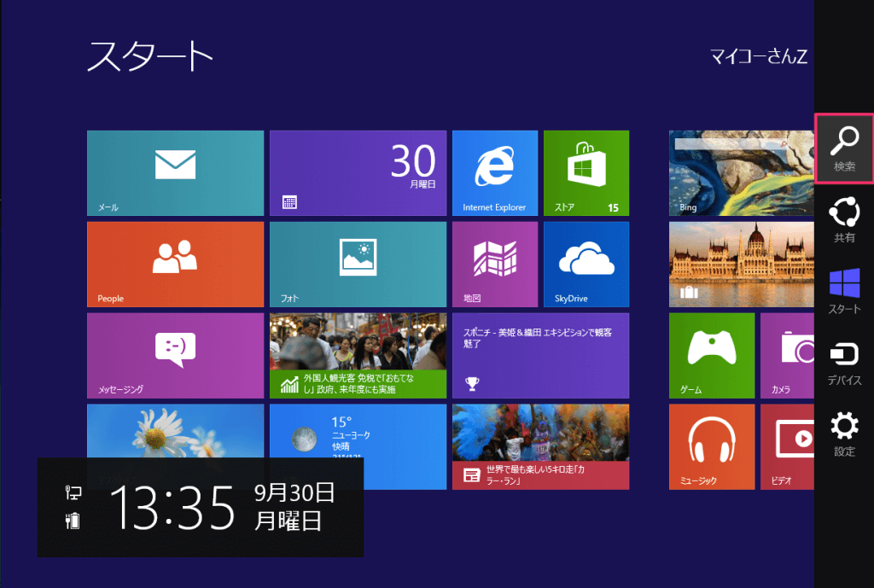Open the 検索 (Search) charm
874x588 pixels.
(x=844, y=148)
